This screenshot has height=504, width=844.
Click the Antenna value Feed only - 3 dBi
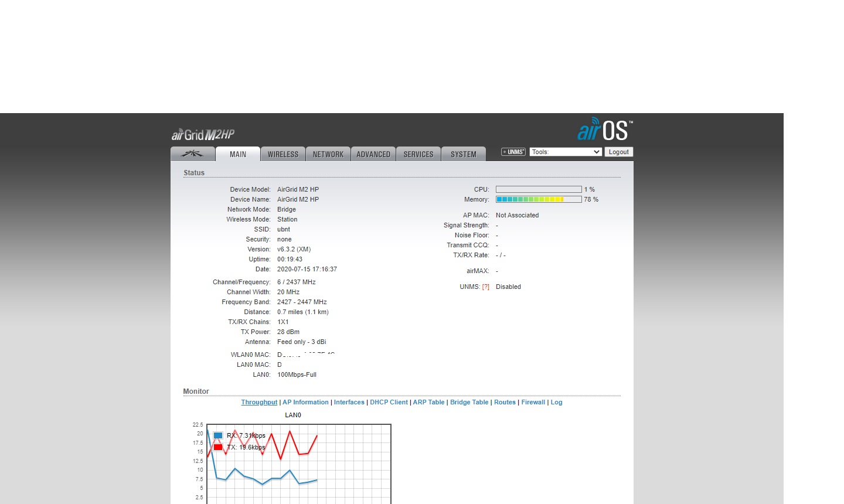302,342
